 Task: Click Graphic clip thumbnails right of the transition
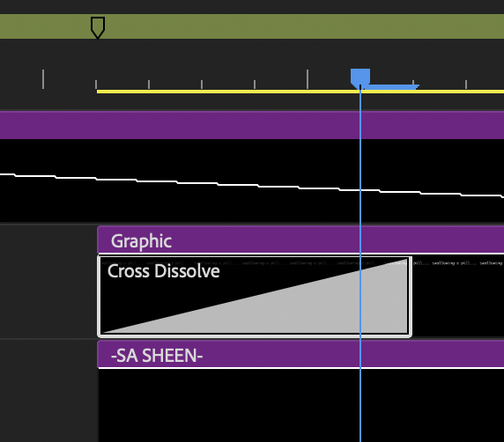tap(458, 296)
